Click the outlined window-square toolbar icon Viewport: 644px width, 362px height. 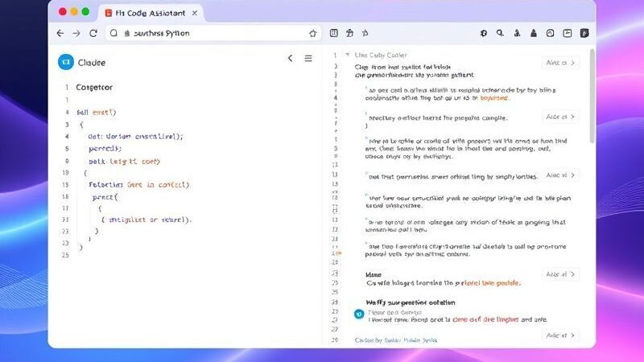(568, 33)
